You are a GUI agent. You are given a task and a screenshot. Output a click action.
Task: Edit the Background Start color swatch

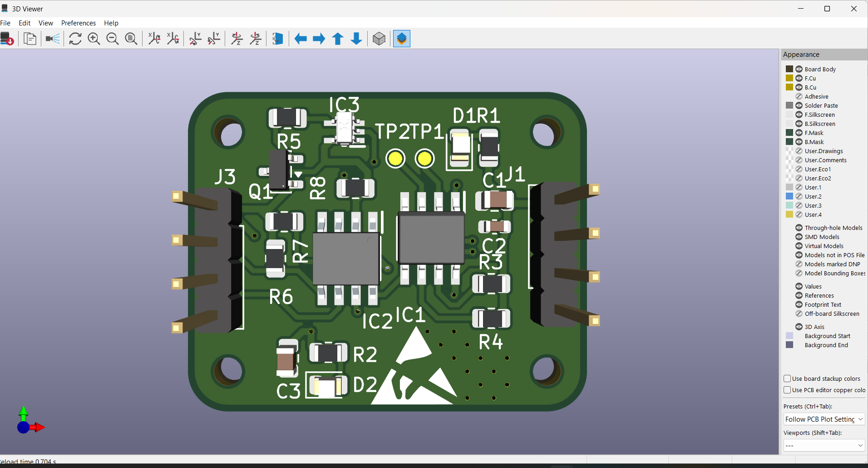coord(789,336)
